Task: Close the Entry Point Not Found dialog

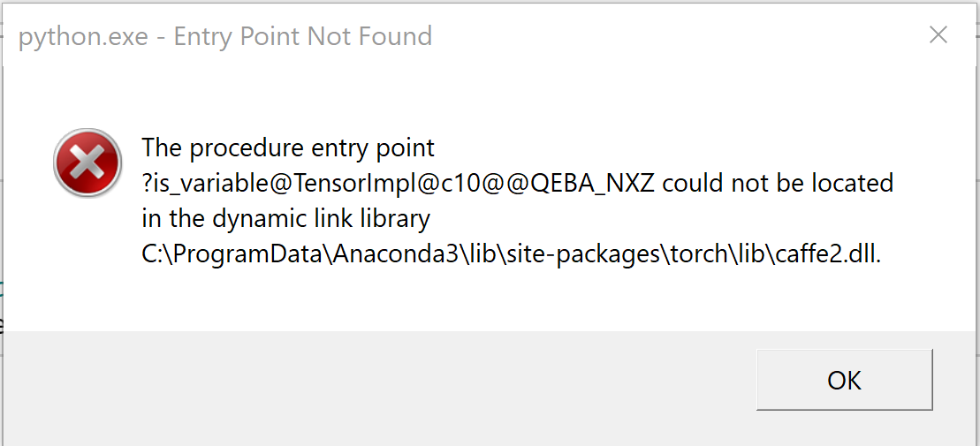Action: pyautogui.click(x=938, y=35)
